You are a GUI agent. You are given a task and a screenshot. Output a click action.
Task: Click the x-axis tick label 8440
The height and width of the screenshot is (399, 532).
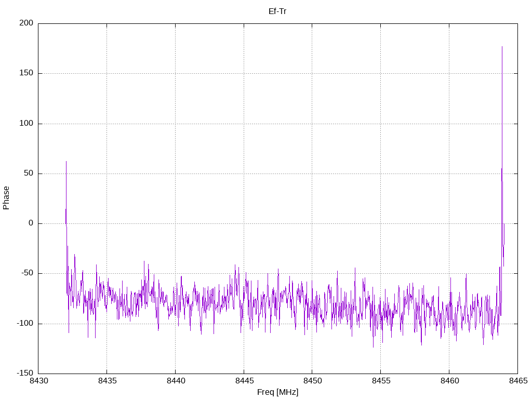176,381
